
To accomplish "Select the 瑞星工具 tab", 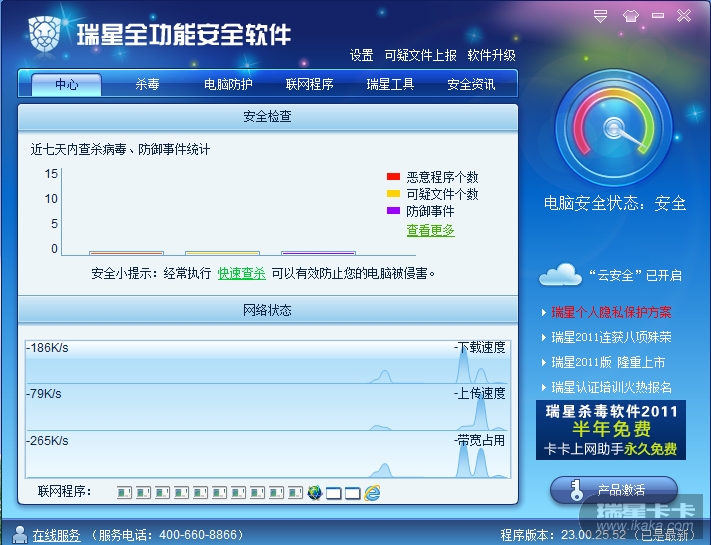I will point(390,84).
